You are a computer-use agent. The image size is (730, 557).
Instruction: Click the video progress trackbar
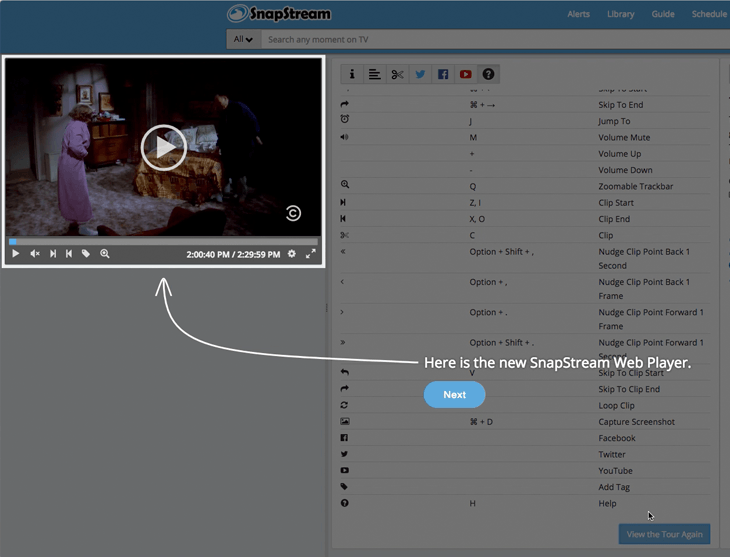click(163, 242)
